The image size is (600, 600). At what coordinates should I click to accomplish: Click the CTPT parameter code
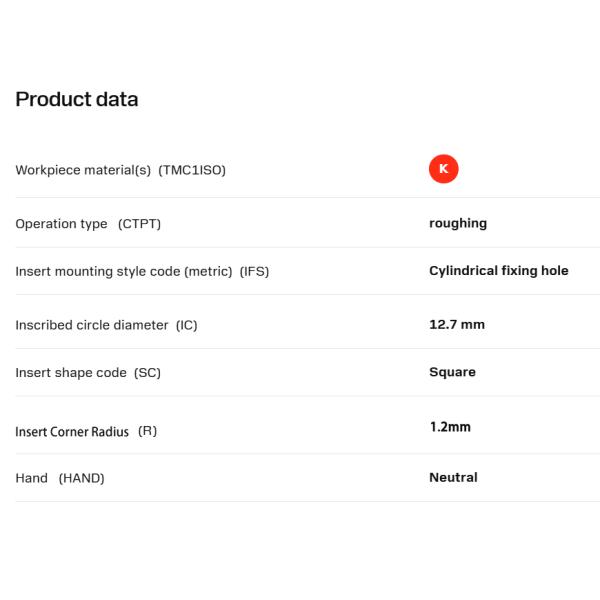[x=139, y=224]
